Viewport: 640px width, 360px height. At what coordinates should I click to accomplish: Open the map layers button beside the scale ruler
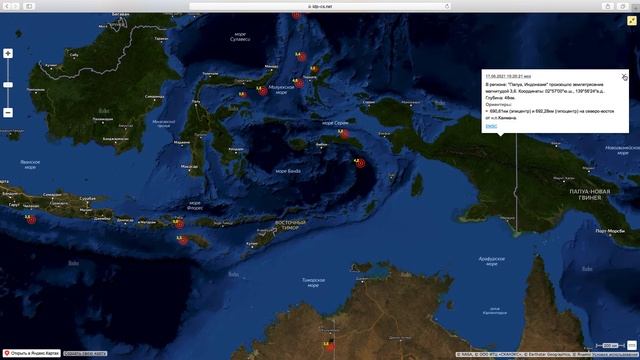(x=631, y=345)
